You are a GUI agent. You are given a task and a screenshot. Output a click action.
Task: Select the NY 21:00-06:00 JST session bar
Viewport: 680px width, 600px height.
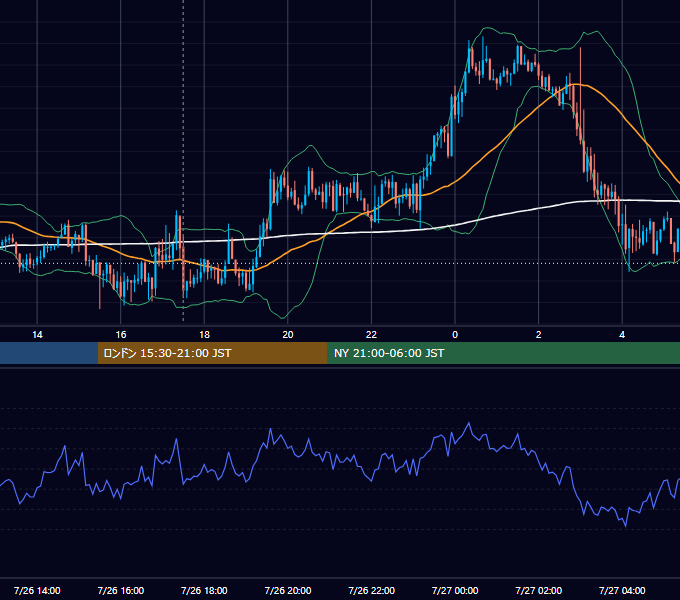503,353
